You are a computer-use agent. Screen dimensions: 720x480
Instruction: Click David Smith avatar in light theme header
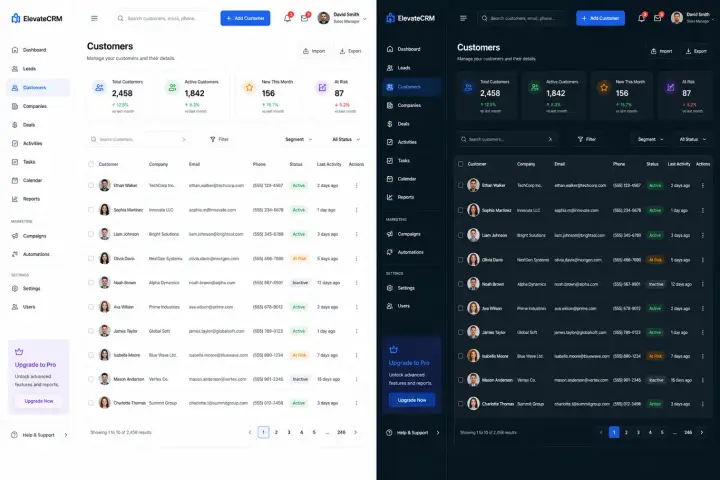(x=324, y=18)
